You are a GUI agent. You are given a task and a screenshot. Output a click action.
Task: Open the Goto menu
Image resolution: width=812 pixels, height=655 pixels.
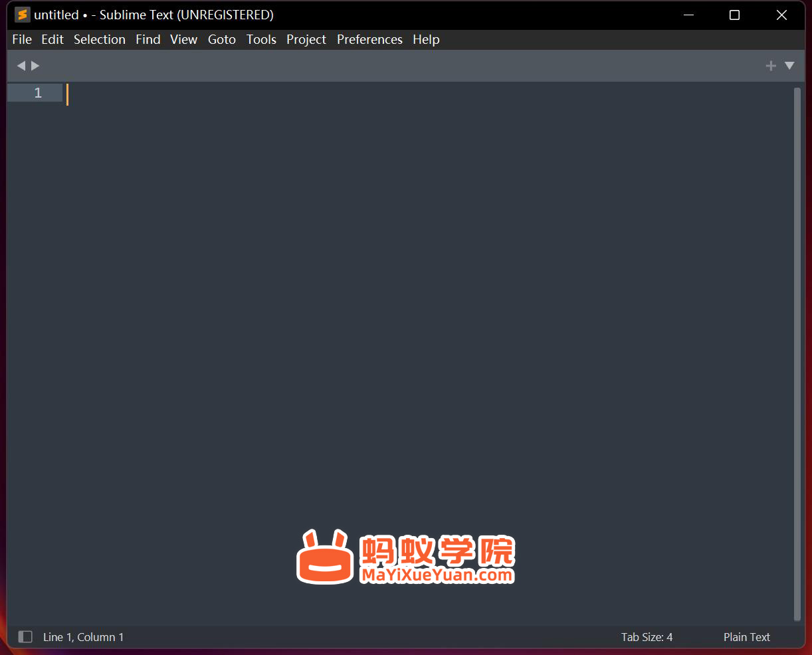point(222,40)
